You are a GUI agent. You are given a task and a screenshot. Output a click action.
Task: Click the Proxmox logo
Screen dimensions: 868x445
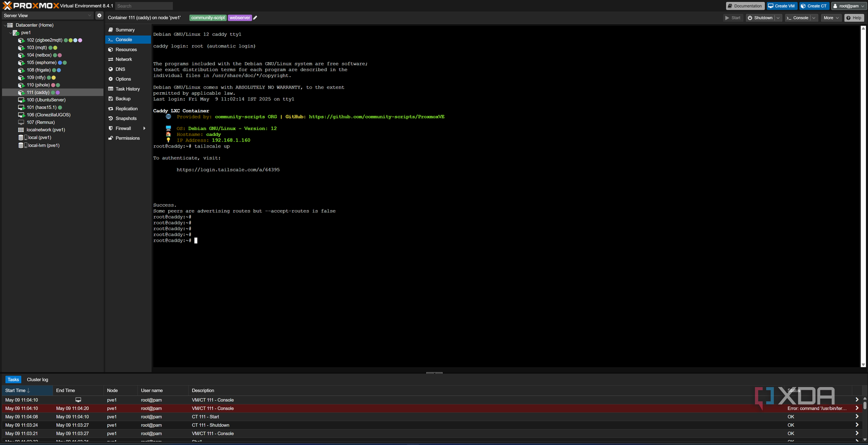(x=31, y=6)
